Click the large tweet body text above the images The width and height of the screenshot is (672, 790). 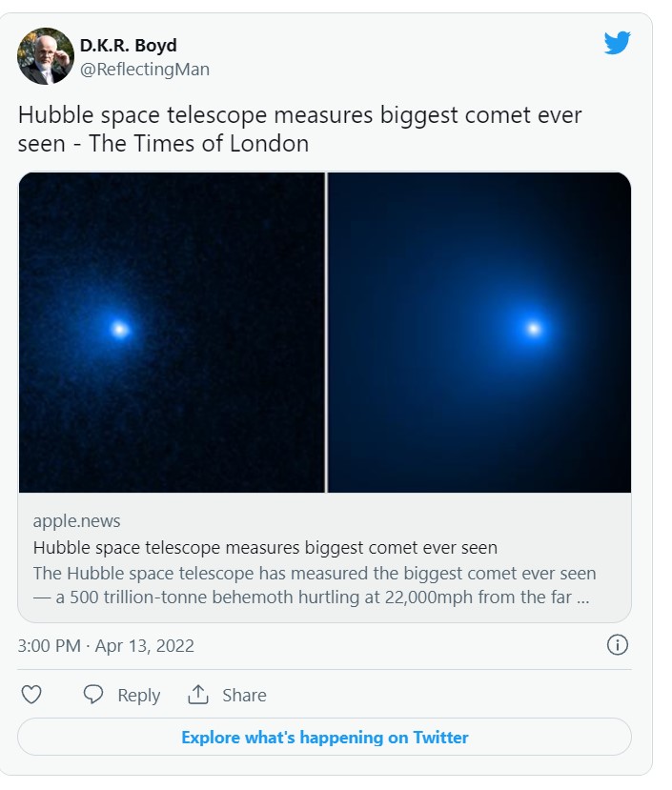click(x=299, y=116)
